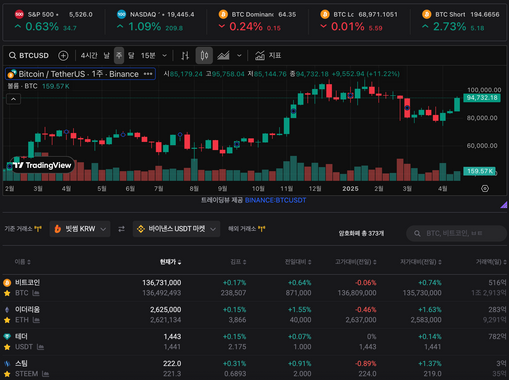Select the 달 (month) timeframe
The image size is (509, 380).
coord(131,55)
